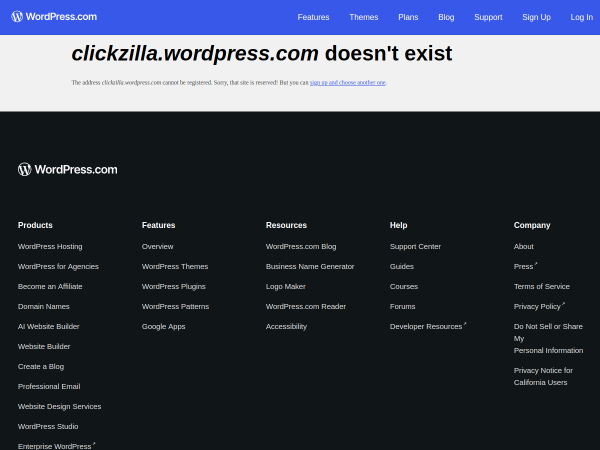Open Press external link
Image resolution: width=600 pixels, height=450 pixels.
[525, 266]
